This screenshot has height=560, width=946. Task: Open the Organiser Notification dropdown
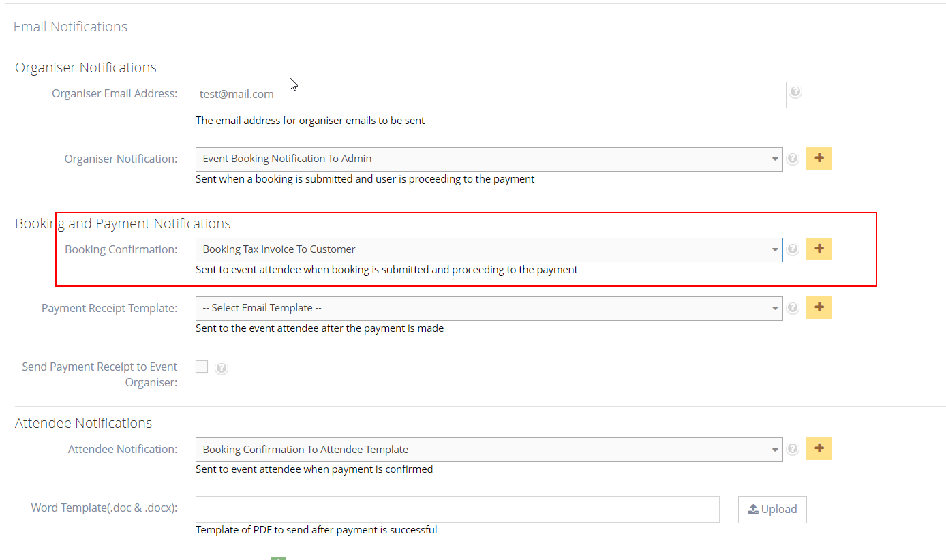488,159
